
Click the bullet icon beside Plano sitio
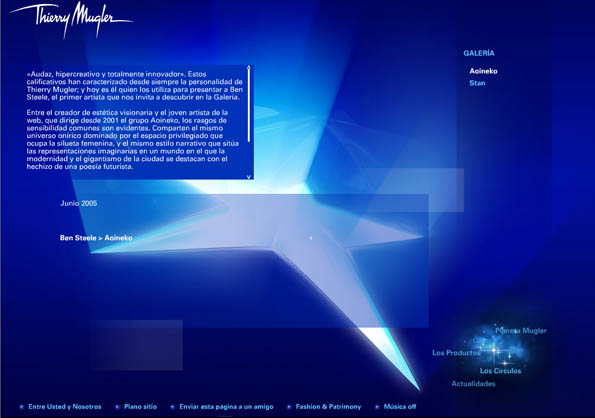pyautogui.click(x=117, y=407)
